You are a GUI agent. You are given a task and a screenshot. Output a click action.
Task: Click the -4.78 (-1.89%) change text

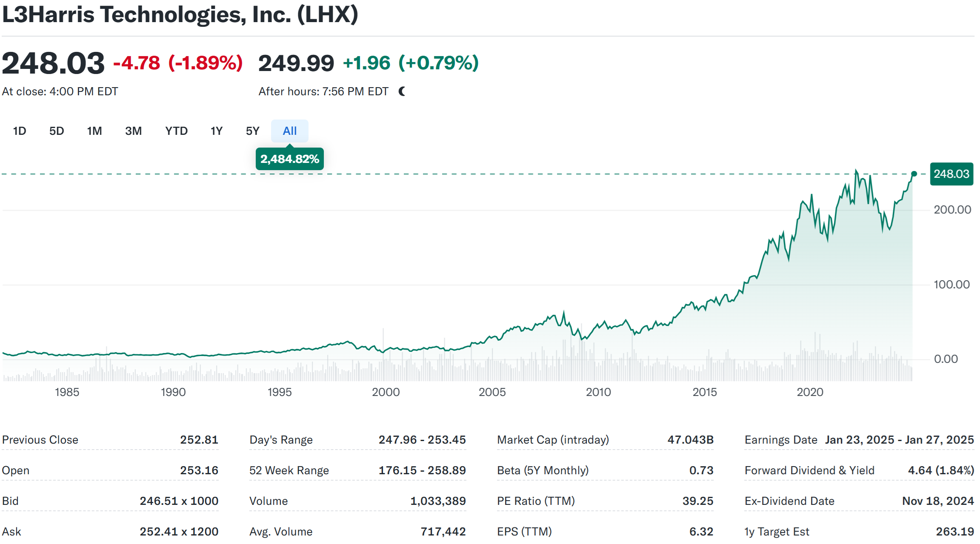click(x=178, y=63)
